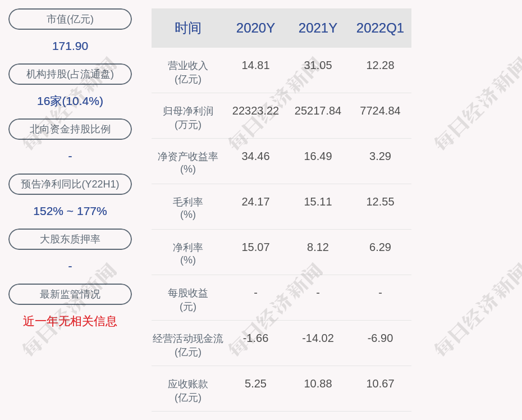The height and width of the screenshot is (420, 522).
Task: Select ROE value 34.46
Action: point(255,156)
